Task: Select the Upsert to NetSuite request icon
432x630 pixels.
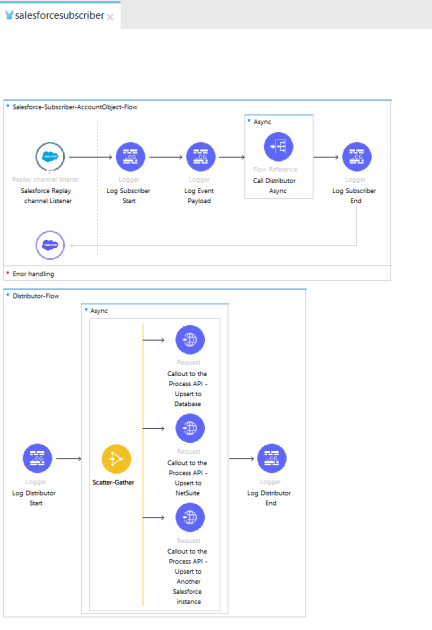Action: pos(190,428)
